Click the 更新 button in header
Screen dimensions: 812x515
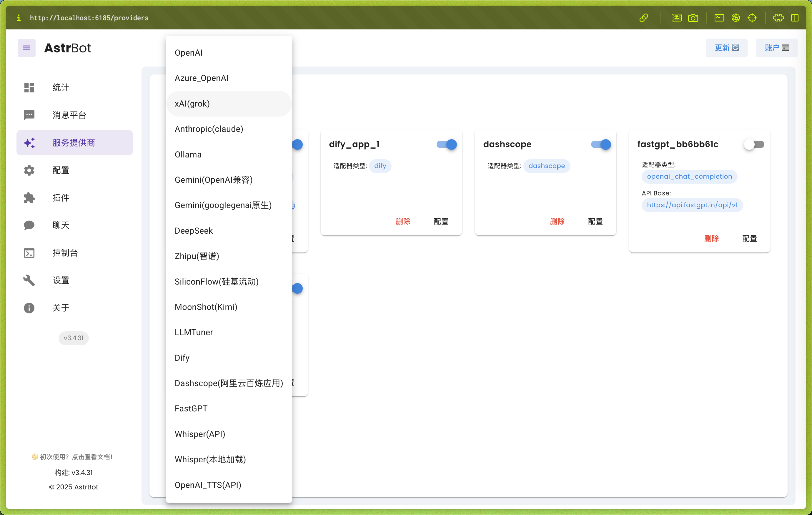pos(726,48)
